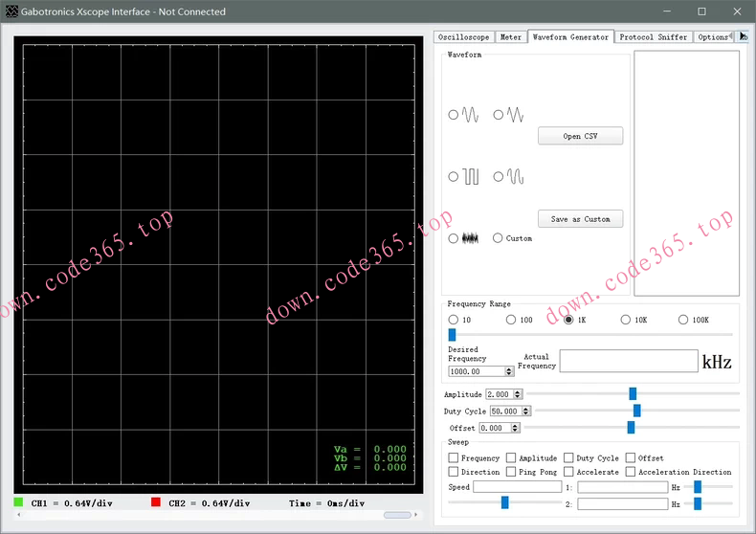Click the red CH2 color indicator
Image resolution: width=756 pixels, height=534 pixels.
click(x=156, y=502)
